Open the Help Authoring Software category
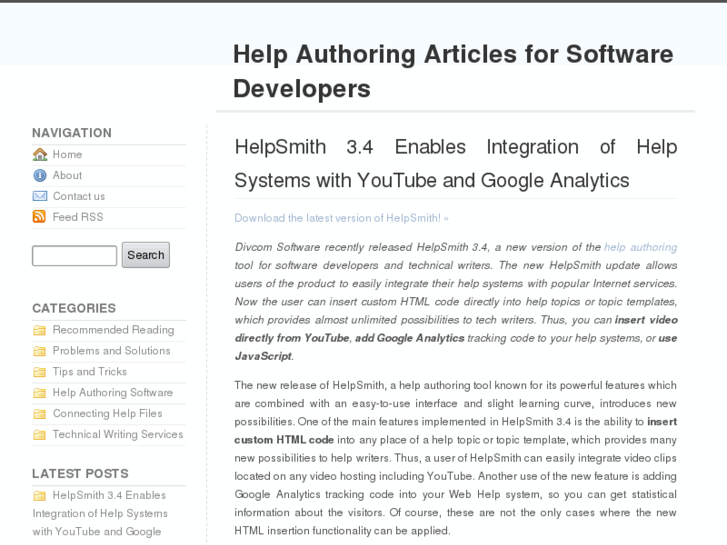The height and width of the screenshot is (545, 727). click(112, 392)
